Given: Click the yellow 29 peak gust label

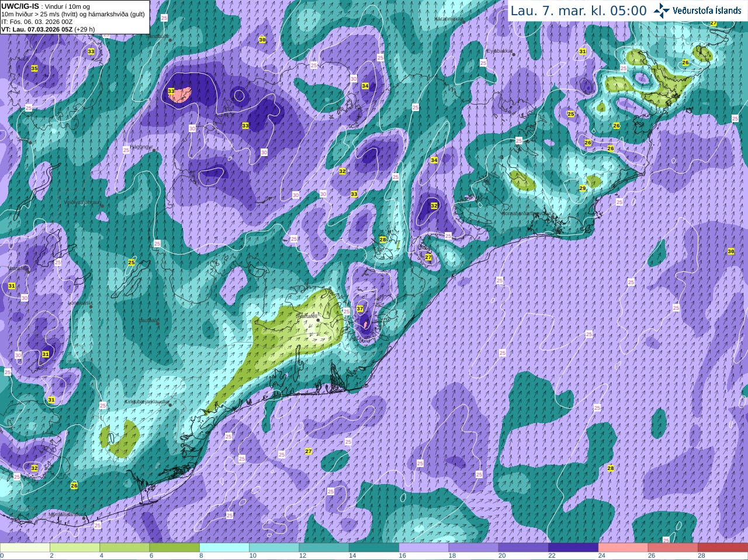Looking at the screenshot, I should pyautogui.click(x=583, y=188).
